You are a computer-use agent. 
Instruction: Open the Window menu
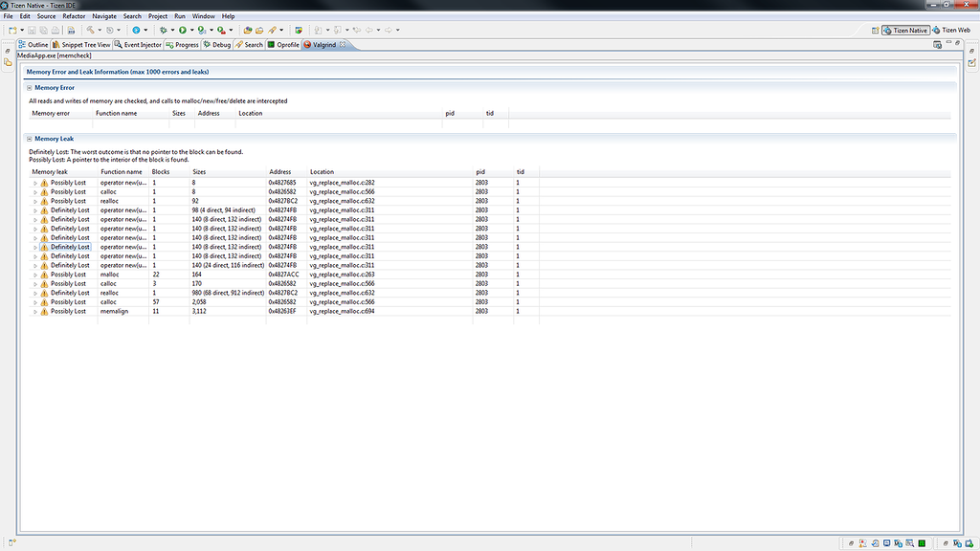pos(203,16)
